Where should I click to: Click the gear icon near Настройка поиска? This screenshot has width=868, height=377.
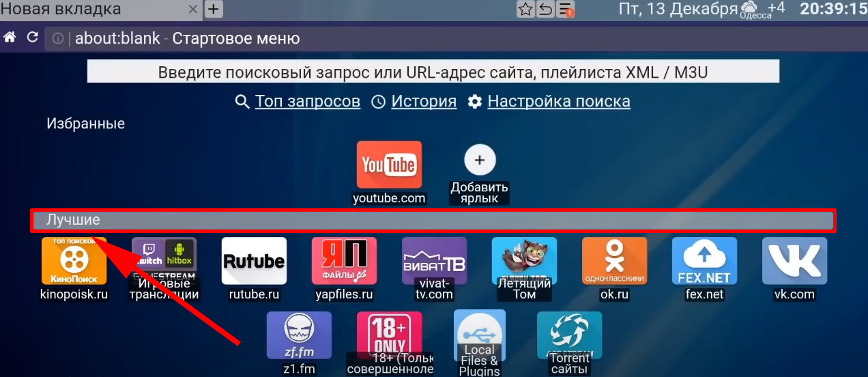[475, 102]
